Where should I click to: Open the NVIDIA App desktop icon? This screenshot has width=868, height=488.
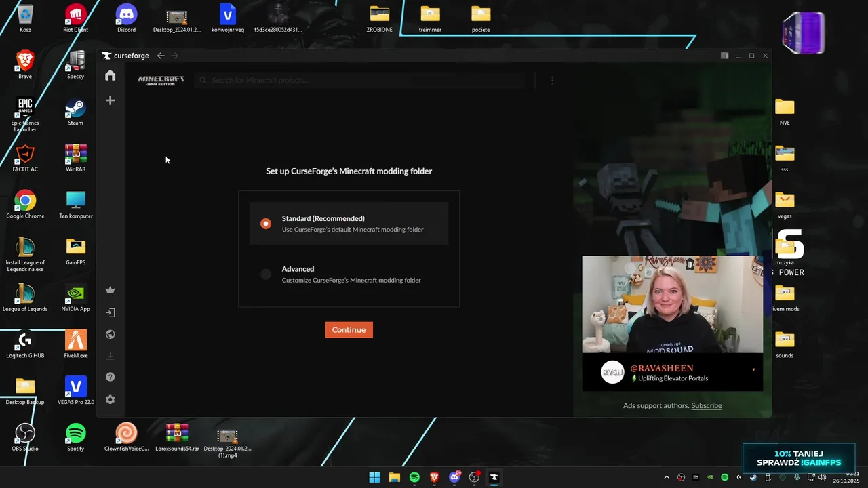click(x=75, y=298)
